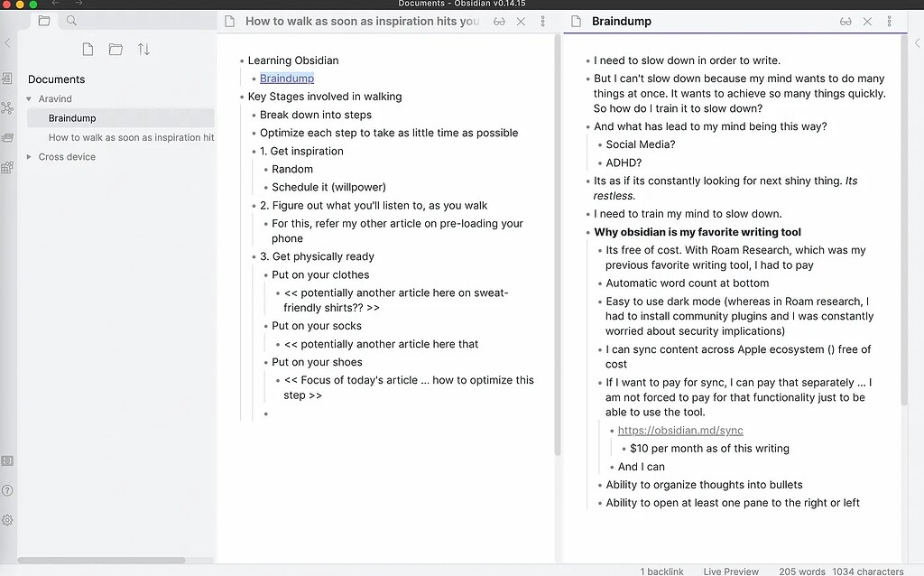The height and width of the screenshot is (576, 924).
Task: Open Settings via the gear icon
Action: [x=8, y=519]
